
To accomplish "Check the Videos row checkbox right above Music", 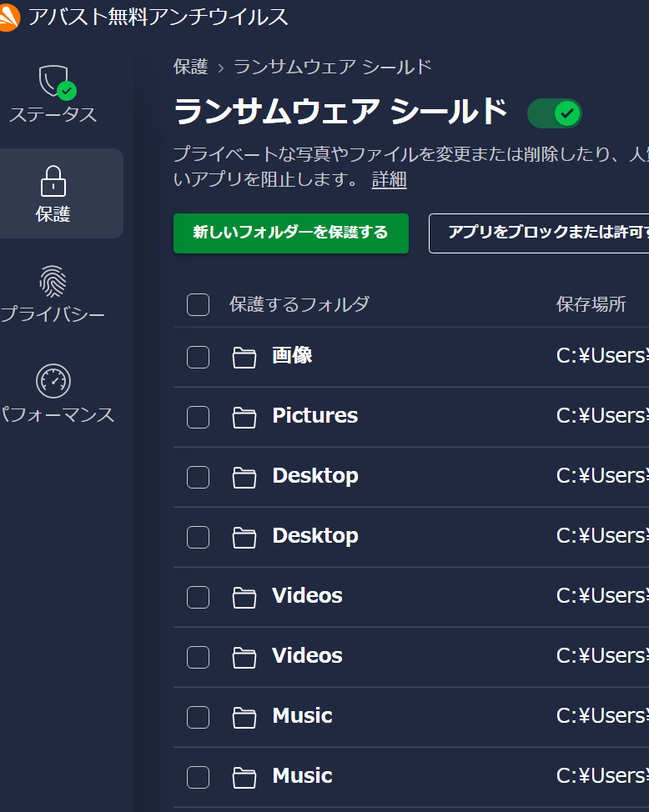I will pos(198,658).
